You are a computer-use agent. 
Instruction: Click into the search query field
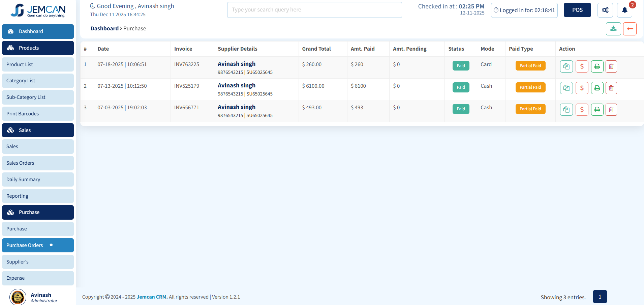[314, 10]
